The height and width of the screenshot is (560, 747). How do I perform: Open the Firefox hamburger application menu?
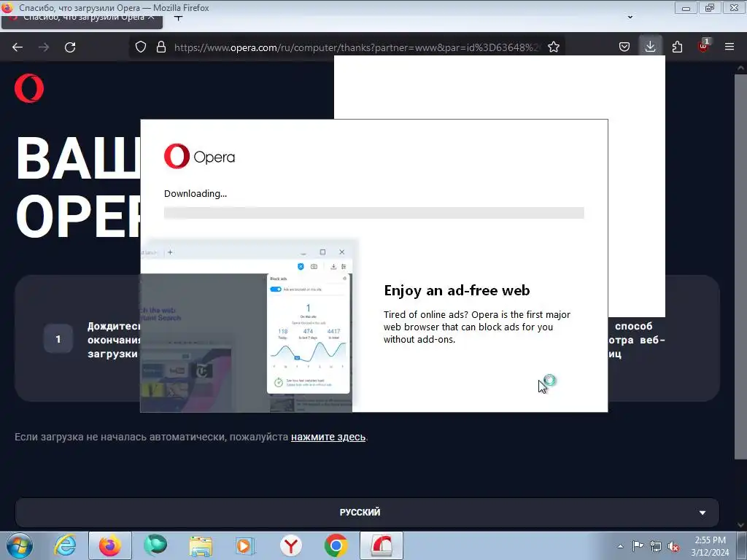(x=729, y=47)
